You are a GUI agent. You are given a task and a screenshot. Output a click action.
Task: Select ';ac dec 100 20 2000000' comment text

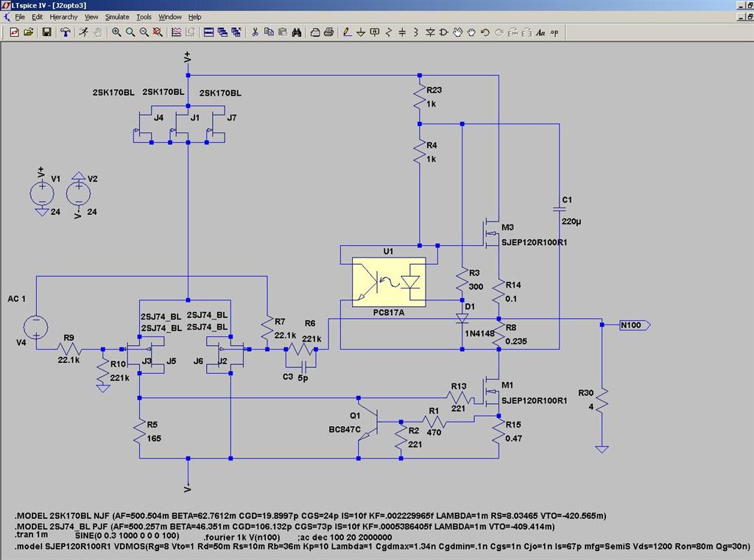pos(345,537)
